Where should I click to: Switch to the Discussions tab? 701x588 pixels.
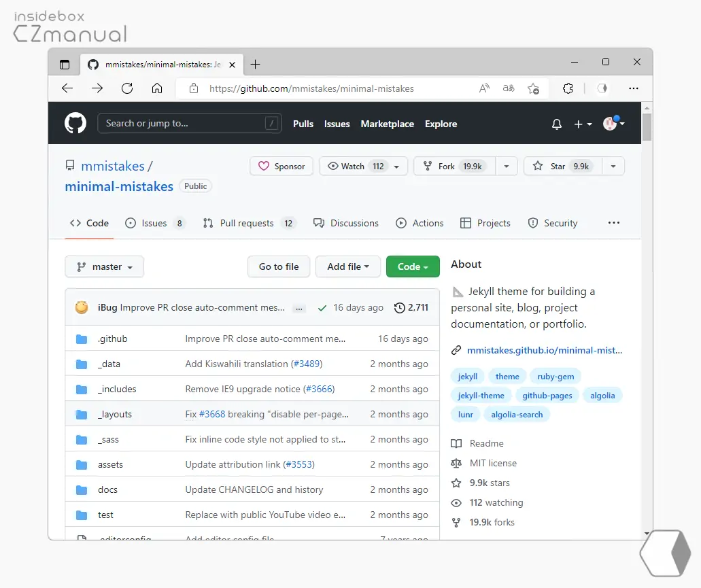click(346, 223)
